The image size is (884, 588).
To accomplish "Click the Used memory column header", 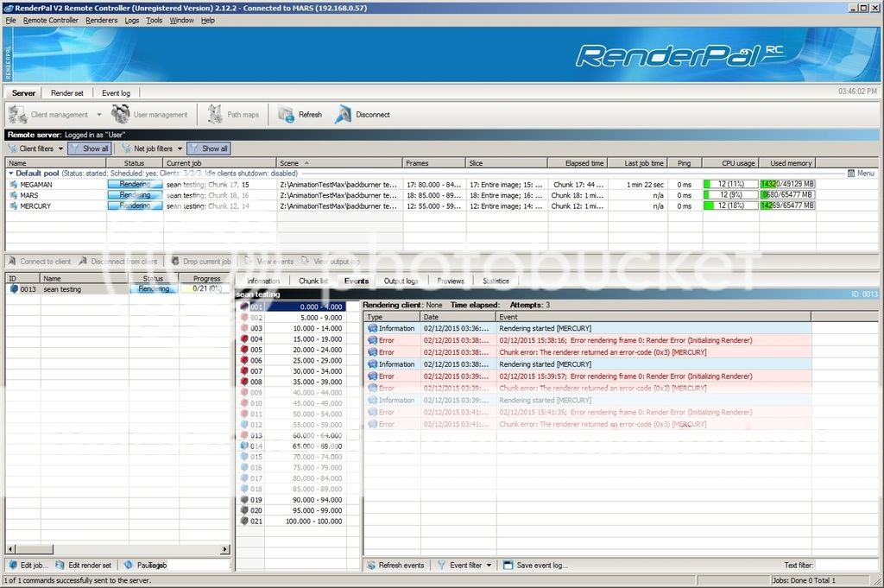I will tap(787, 163).
